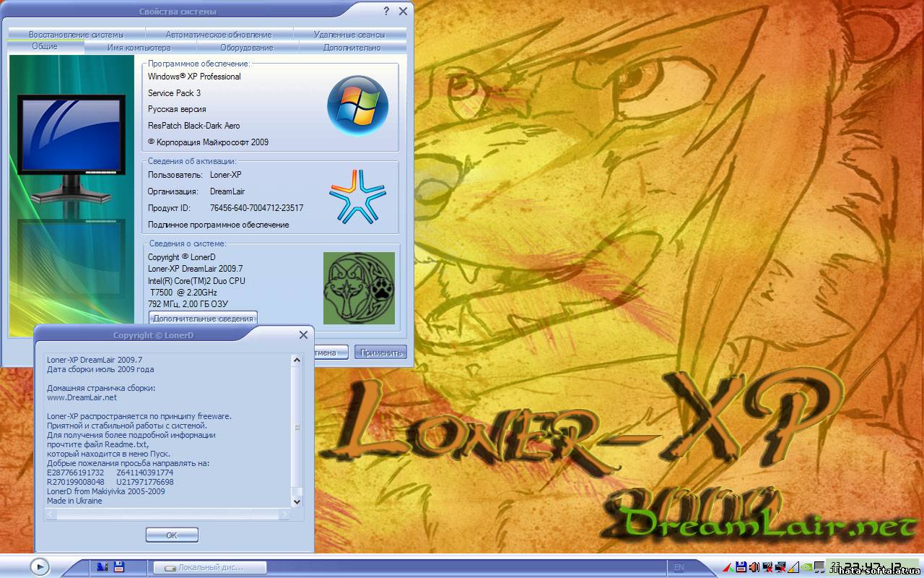Switch to the Оборудование tab
This screenshot has width=924, height=578.
pyautogui.click(x=247, y=48)
